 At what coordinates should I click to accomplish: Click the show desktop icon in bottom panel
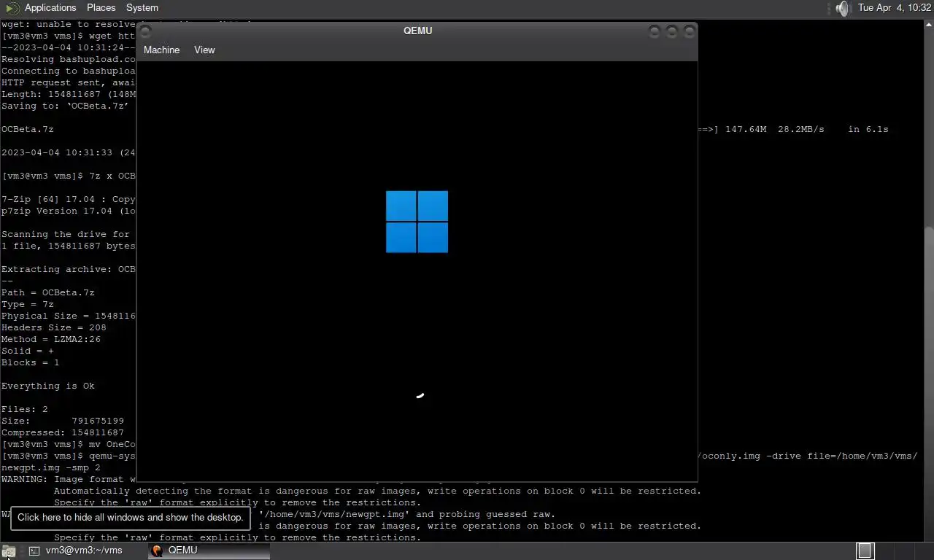coord(8,551)
